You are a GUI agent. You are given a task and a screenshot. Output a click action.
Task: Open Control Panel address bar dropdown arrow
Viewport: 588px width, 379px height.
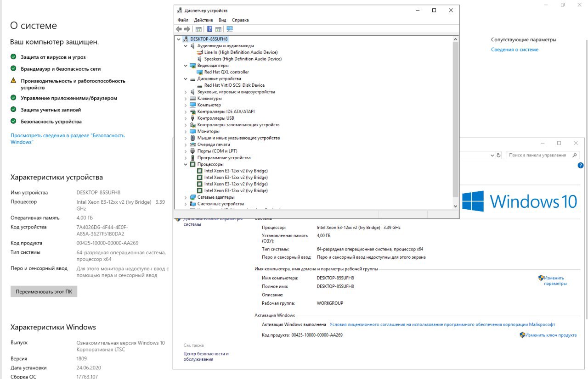pyautogui.click(x=493, y=155)
